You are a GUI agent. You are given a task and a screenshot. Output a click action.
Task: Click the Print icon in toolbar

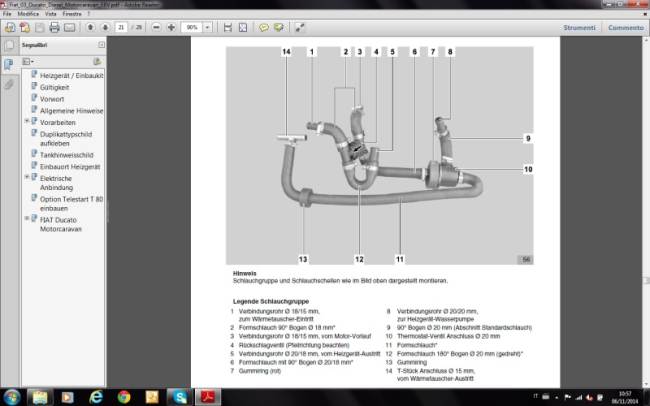(56, 28)
